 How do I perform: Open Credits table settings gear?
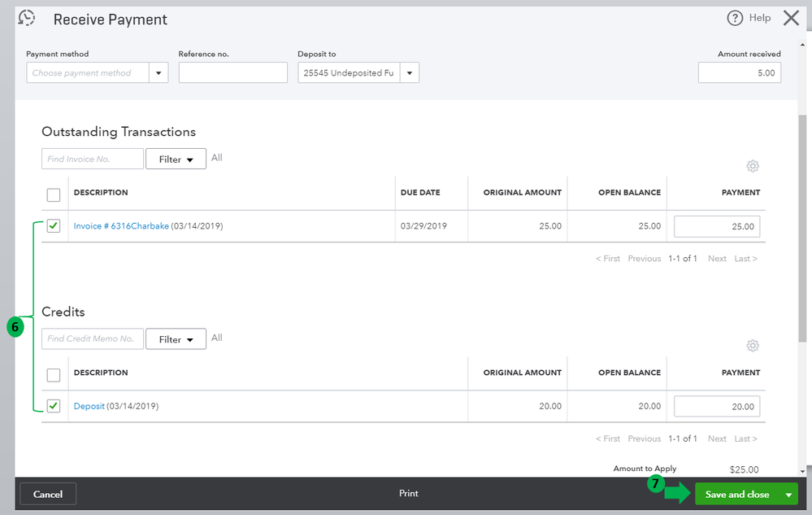[x=753, y=346]
